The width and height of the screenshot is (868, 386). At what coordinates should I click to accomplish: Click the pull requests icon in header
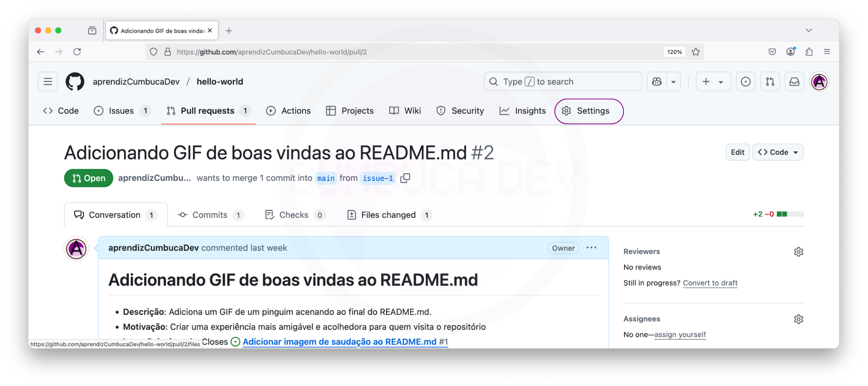(x=770, y=82)
